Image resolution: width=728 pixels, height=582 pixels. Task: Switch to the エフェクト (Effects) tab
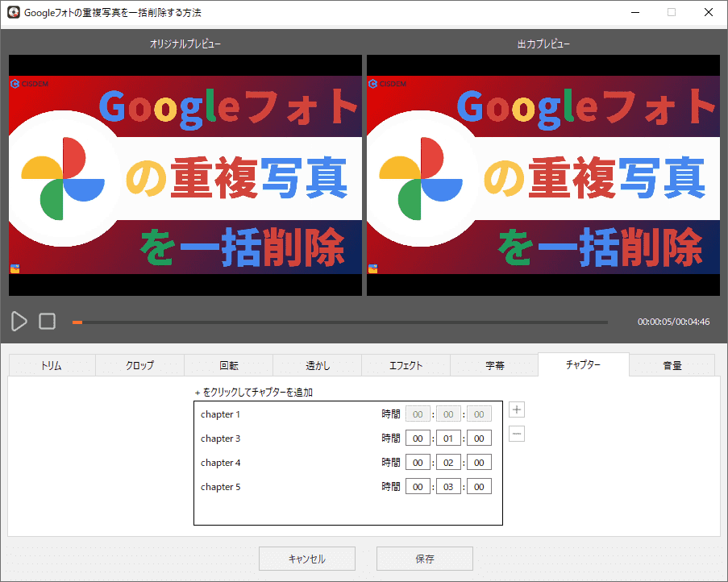[405, 364]
